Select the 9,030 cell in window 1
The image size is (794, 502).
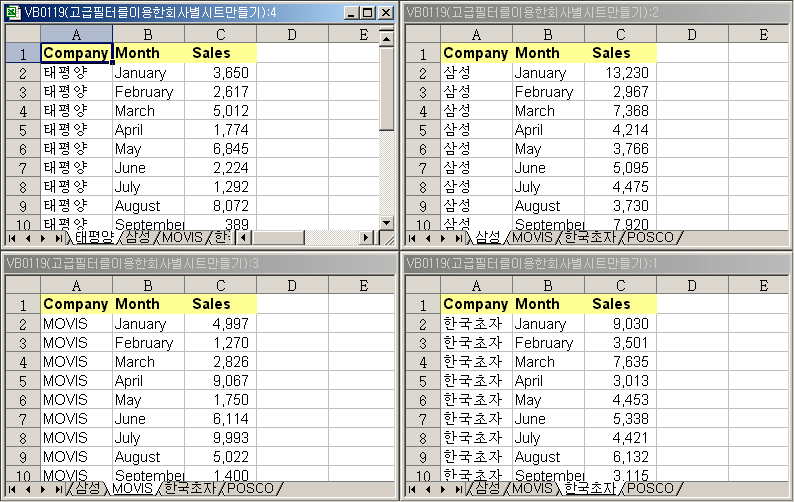[620, 323]
